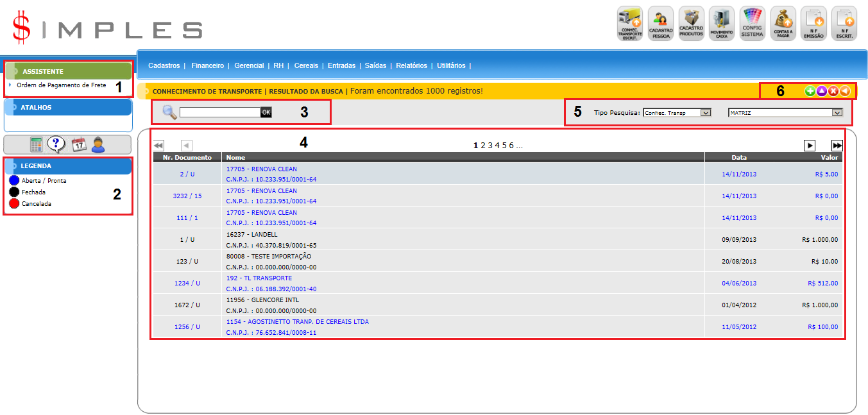Expand the Tipo Pesquisa dropdown
The image size is (868, 415).
[677, 113]
